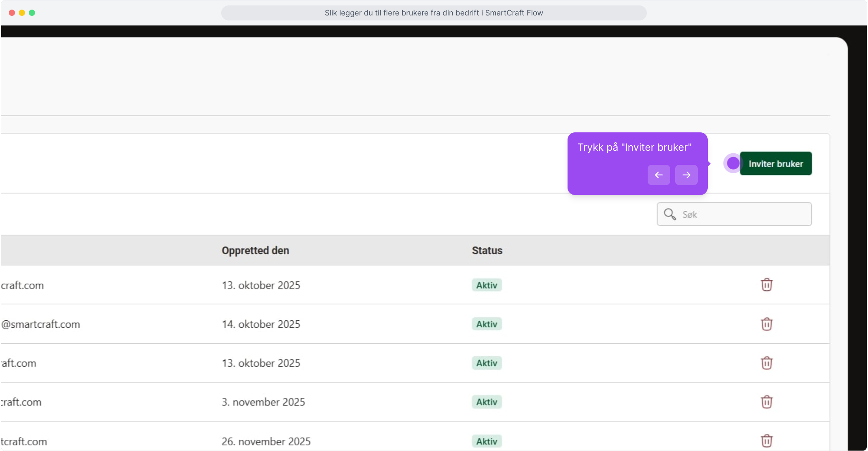Screen dimensions: 868x451
Task: Focus the Søk search field
Action: [x=734, y=214]
